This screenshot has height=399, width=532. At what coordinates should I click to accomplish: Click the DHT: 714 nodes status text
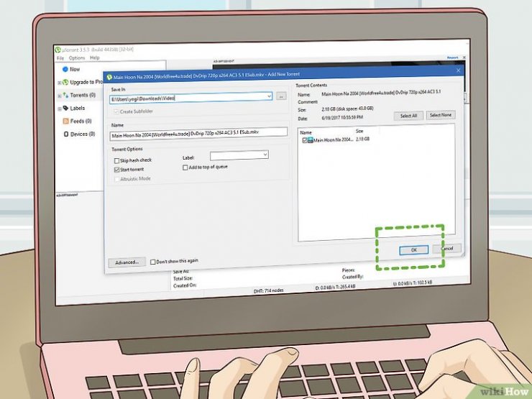click(x=268, y=290)
